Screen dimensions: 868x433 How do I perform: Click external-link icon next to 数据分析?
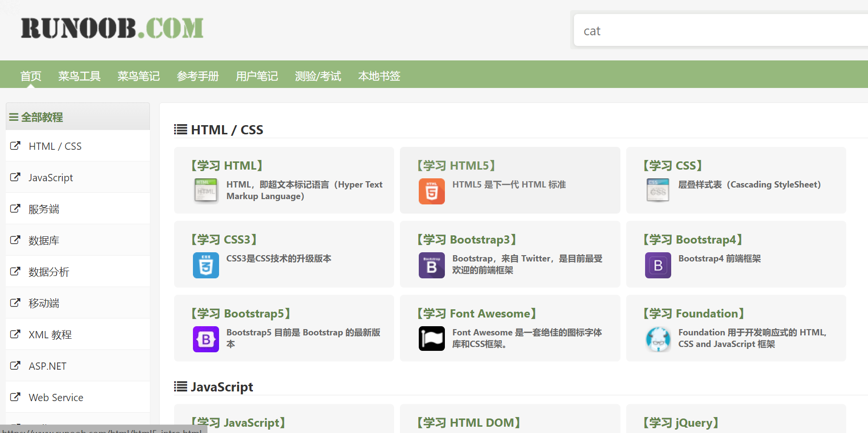pos(15,271)
